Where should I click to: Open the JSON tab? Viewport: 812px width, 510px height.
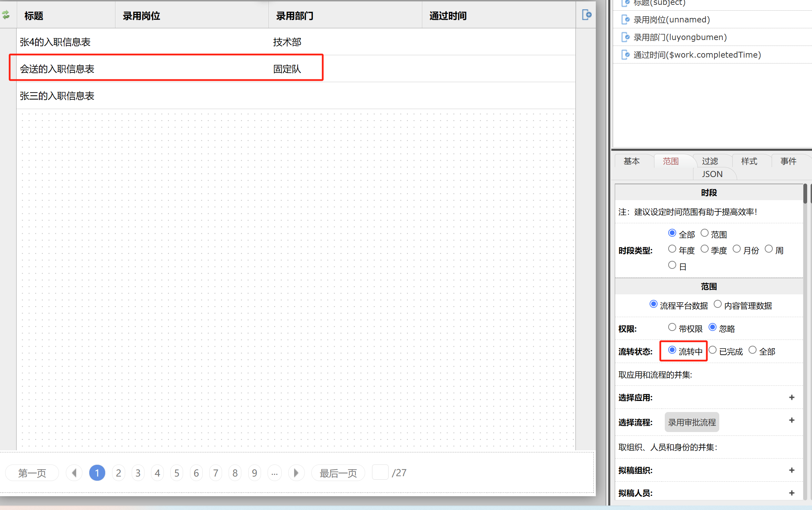(712, 174)
